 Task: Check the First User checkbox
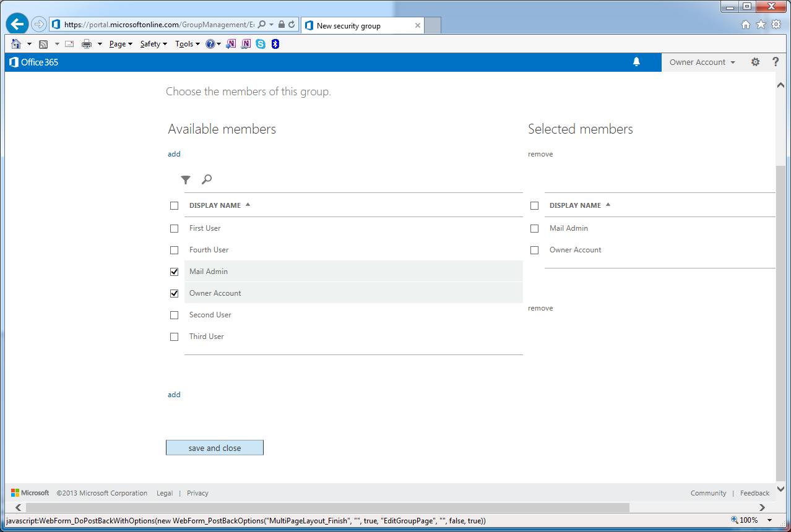click(x=174, y=228)
